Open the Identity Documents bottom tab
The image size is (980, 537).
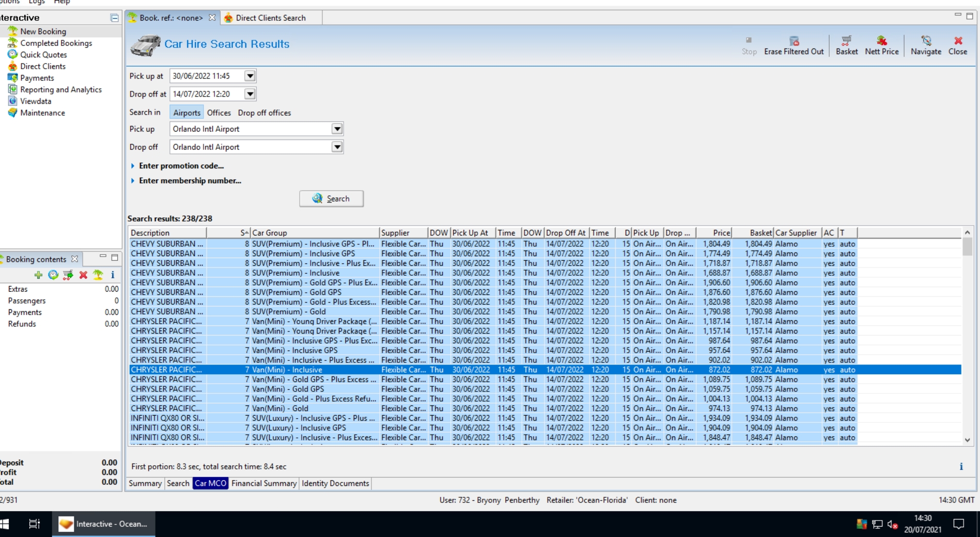click(x=335, y=483)
